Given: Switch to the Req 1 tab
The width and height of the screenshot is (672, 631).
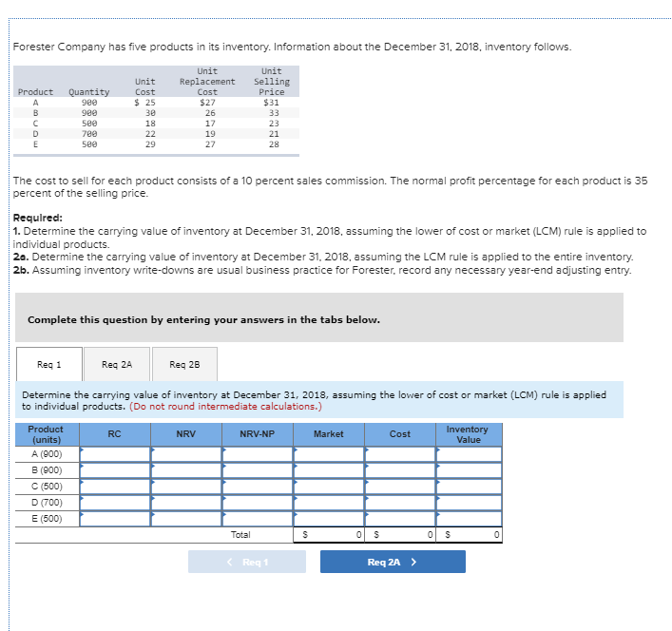Looking at the screenshot, I should (x=49, y=364).
